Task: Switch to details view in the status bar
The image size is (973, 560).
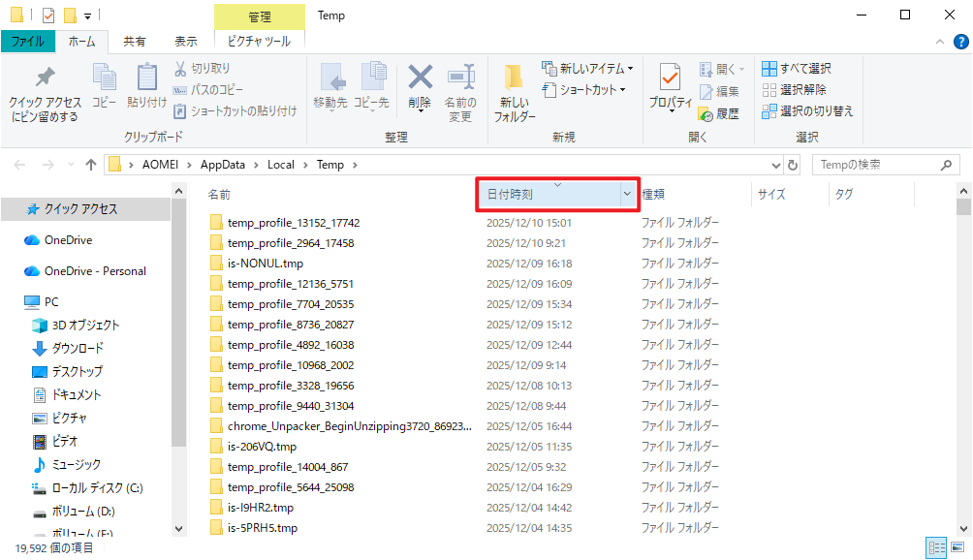Action: click(x=937, y=547)
